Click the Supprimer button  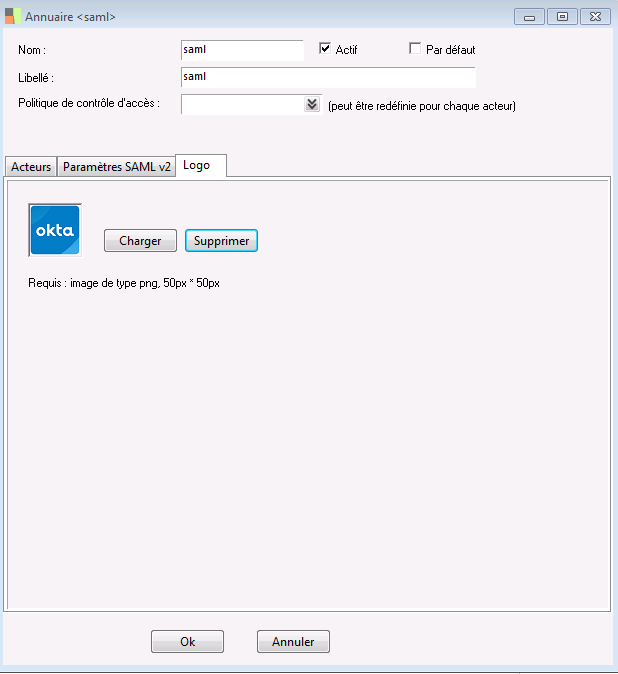coord(221,241)
